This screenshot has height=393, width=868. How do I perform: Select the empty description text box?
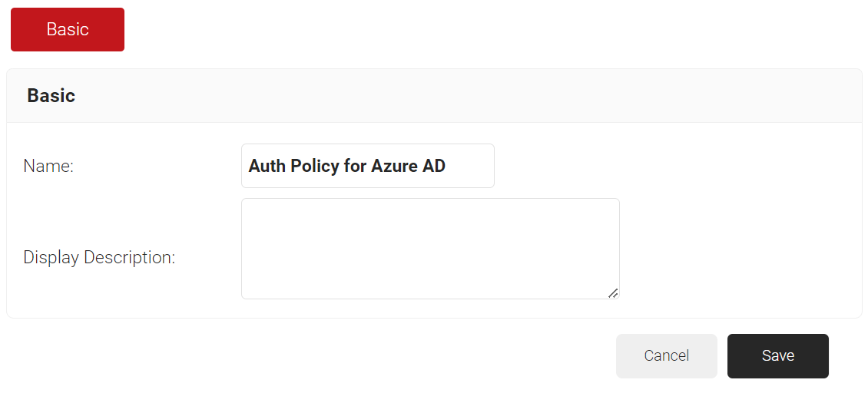(430, 248)
